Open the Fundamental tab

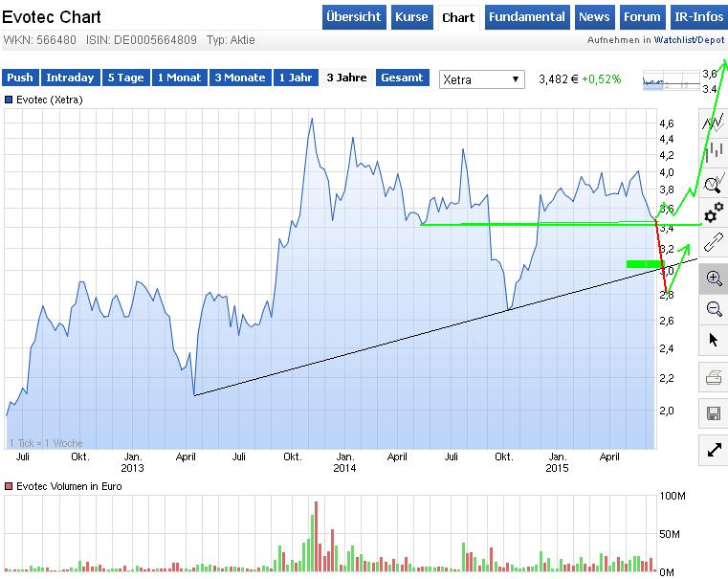[x=527, y=17]
